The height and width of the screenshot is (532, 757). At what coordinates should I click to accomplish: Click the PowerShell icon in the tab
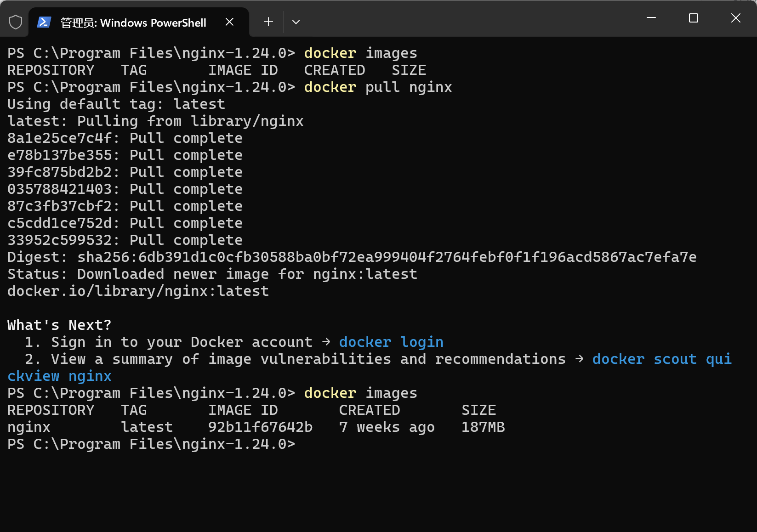point(44,22)
